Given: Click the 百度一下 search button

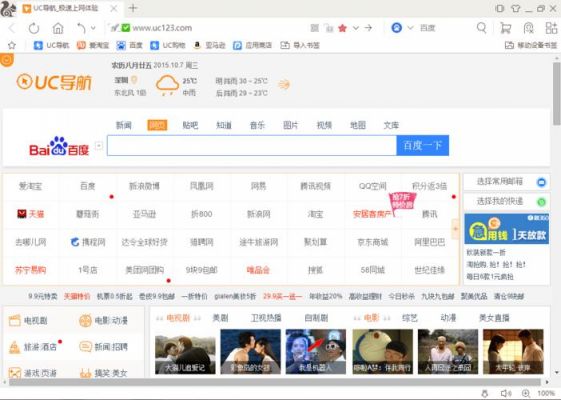Looking at the screenshot, I should coord(423,145).
